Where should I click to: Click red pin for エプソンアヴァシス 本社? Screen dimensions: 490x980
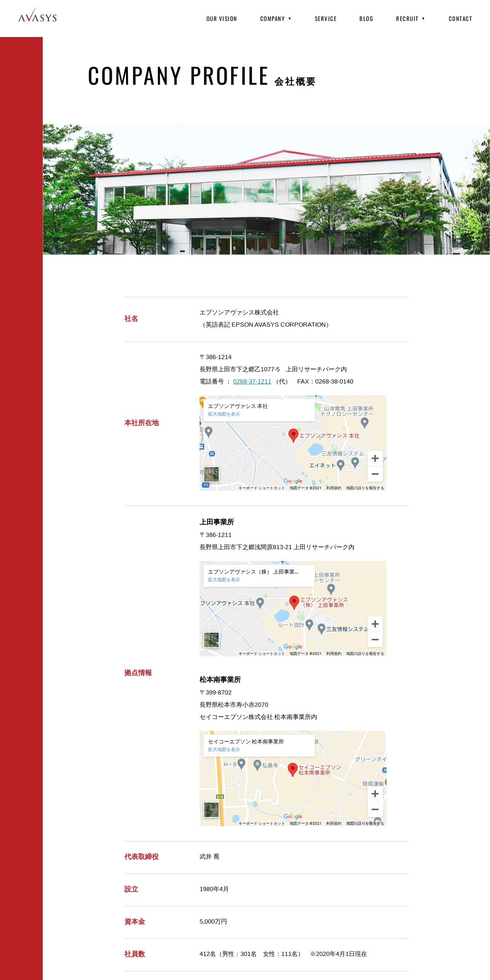293,435
